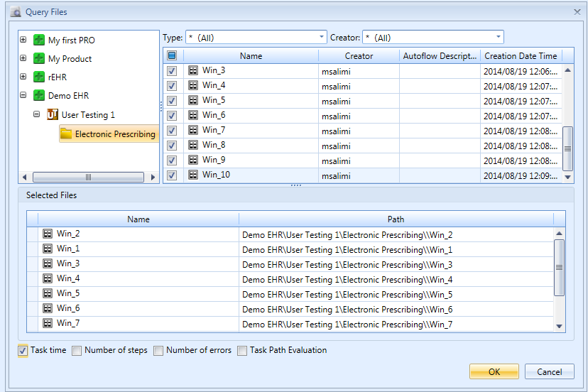The image size is (588, 392).
Task: Click the green plus icon beside My first PRO
Action: pyautogui.click(x=39, y=40)
